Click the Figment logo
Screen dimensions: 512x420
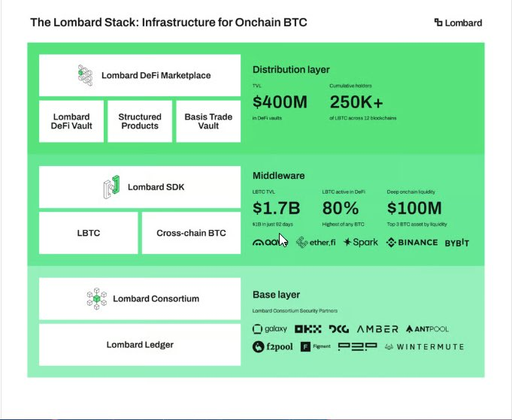point(316,346)
